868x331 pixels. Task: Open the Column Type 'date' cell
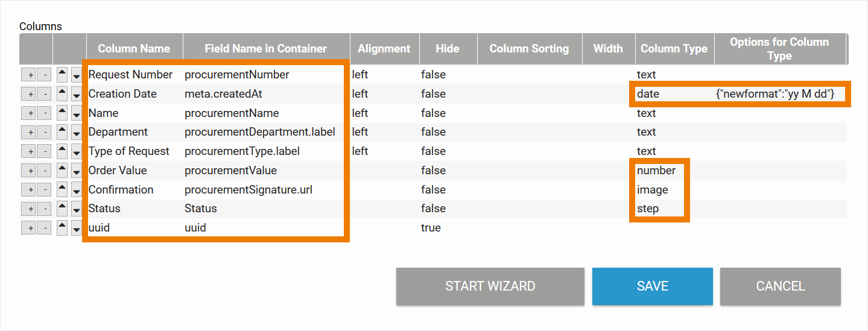coord(648,94)
